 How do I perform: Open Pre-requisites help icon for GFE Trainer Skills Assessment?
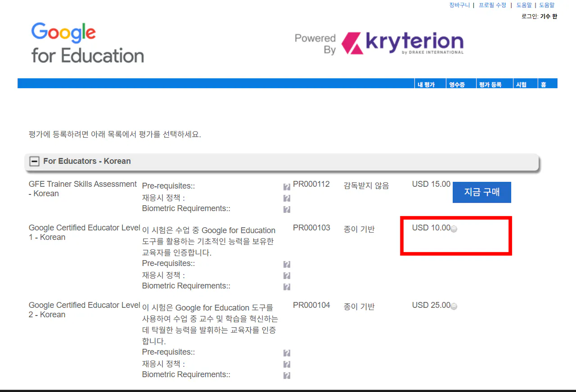287,187
